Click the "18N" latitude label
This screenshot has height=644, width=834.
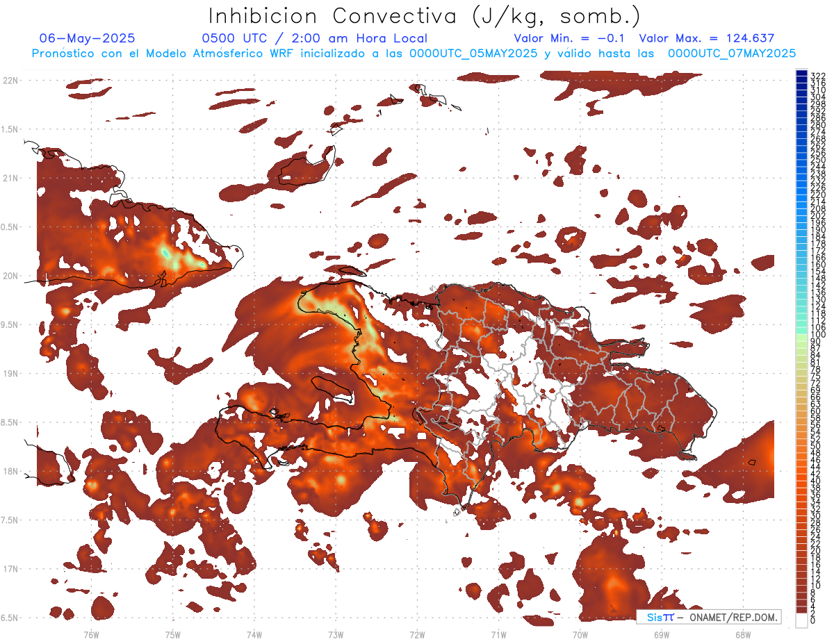pyautogui.click(x=10, y=472)
